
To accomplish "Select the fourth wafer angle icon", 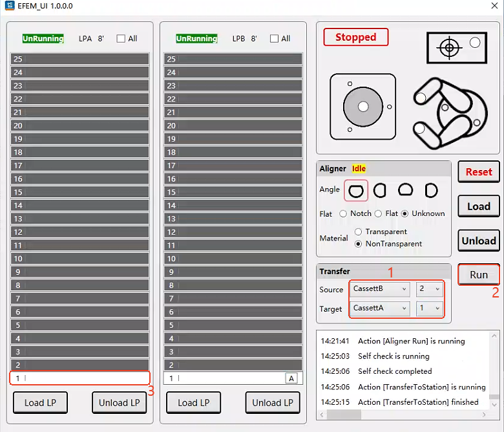I will 431,190.
